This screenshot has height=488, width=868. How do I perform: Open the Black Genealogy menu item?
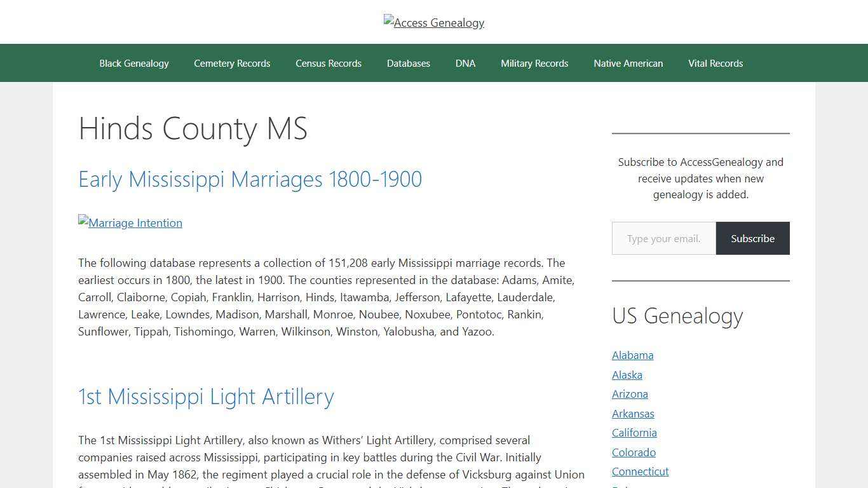point(133,63)
